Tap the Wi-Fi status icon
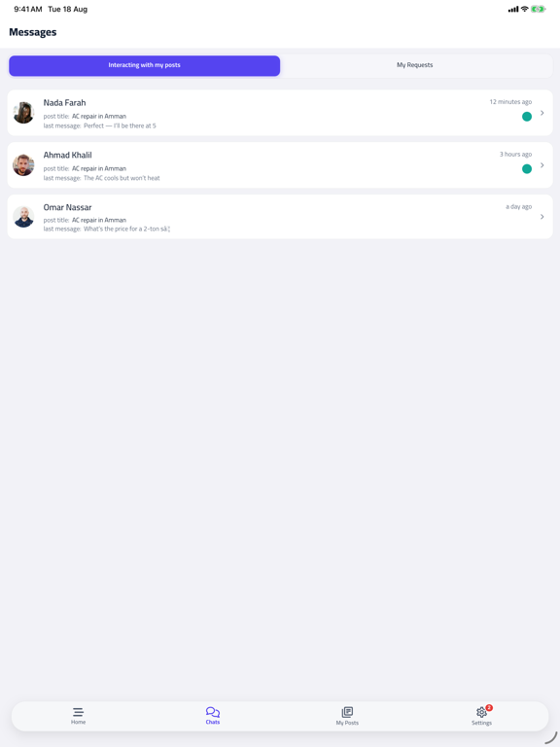 coord(524,9)
